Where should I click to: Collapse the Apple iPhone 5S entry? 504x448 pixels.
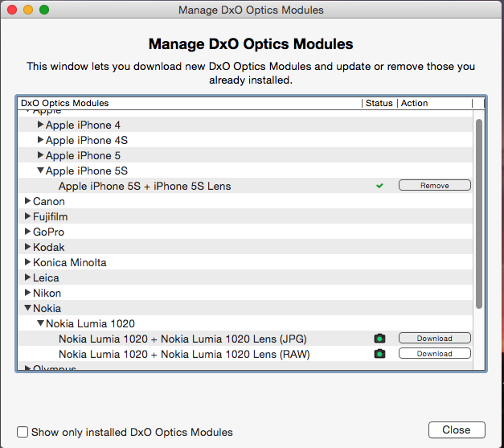tap(40, 171)
